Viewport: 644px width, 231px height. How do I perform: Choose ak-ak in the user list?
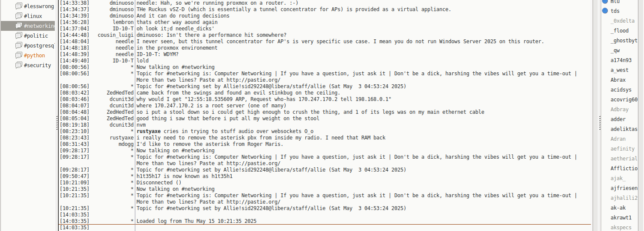[618, 208]
